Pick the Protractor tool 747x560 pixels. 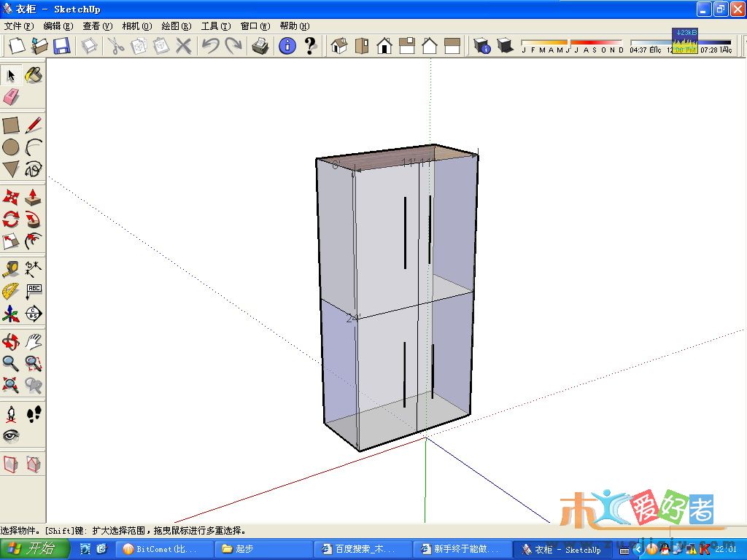click(x=11, y=291)
